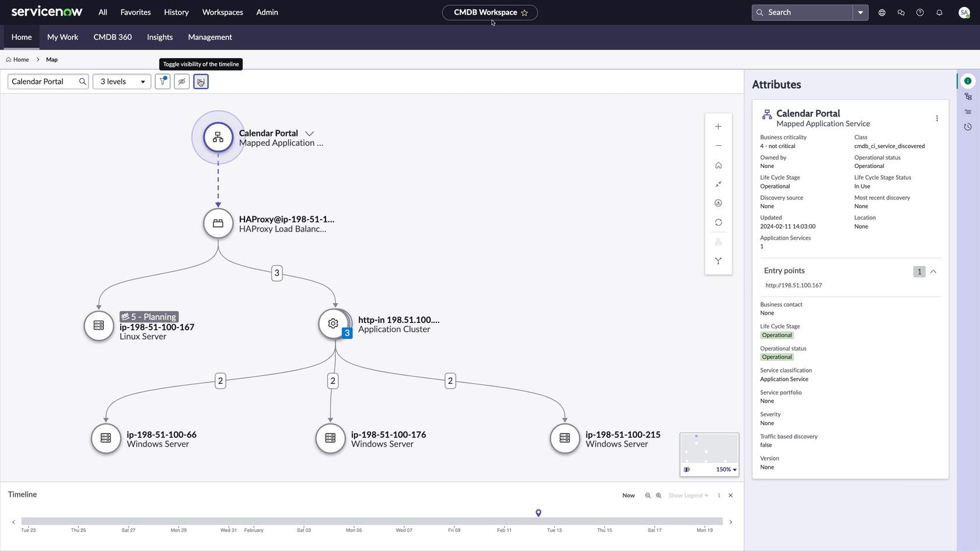The height and width of the screenshot is (551, 980).
Task: Collapse the Entry points section
Action: coord(933,271)
